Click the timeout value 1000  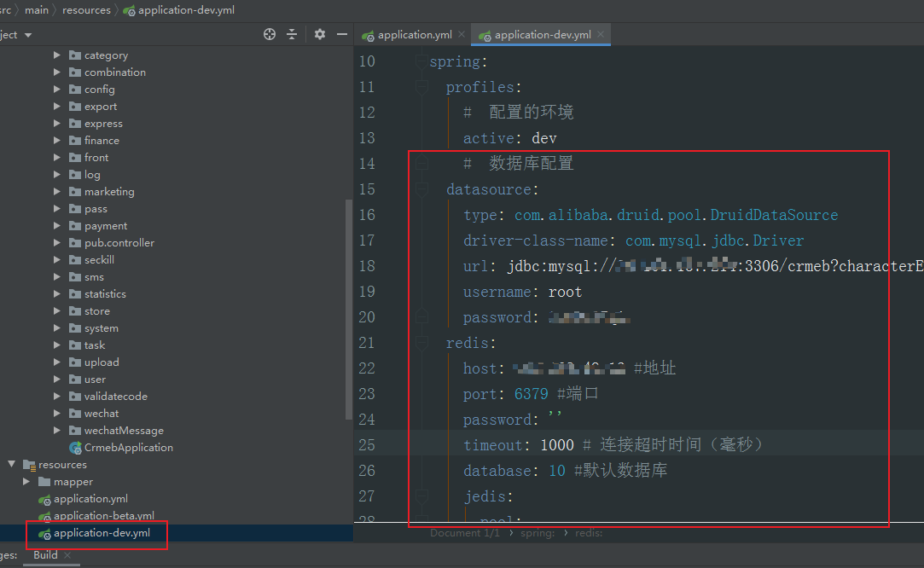pyautogui.click(x=557, y=445)
